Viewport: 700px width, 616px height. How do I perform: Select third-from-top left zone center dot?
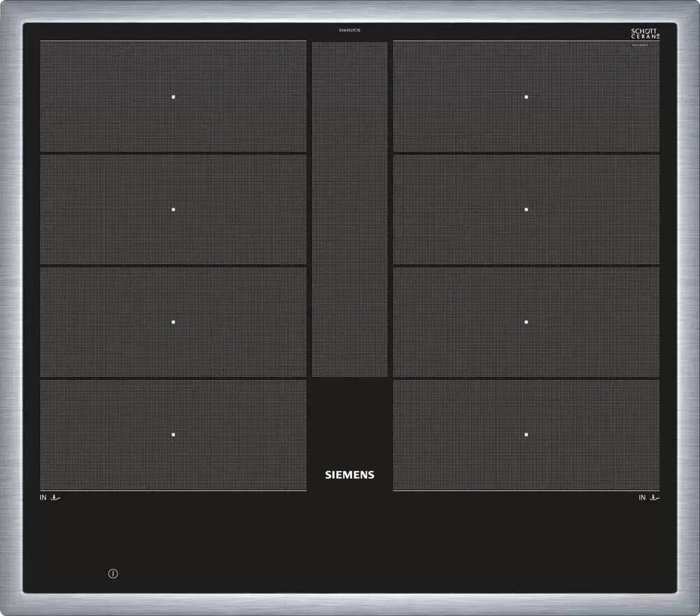tap(174, 322)
